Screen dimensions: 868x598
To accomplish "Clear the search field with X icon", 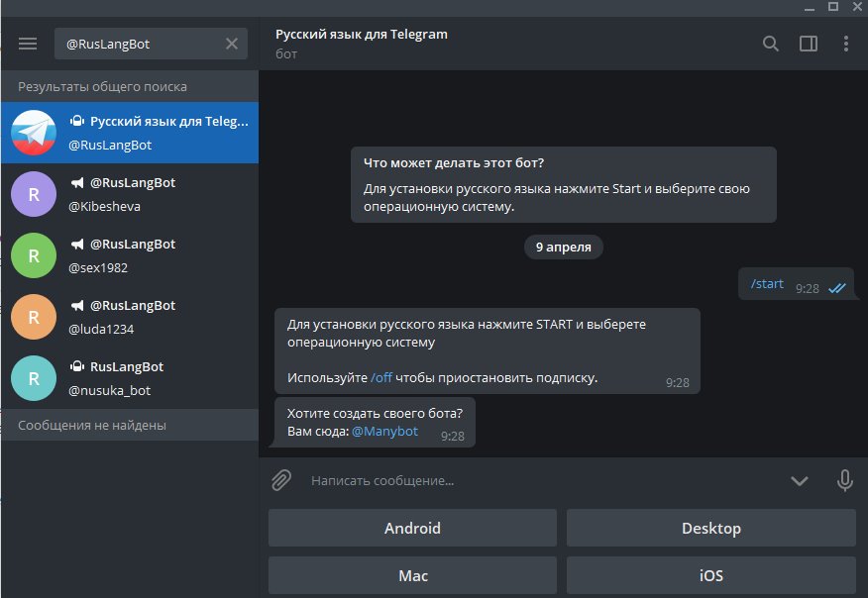I will [x=232, y=44].
